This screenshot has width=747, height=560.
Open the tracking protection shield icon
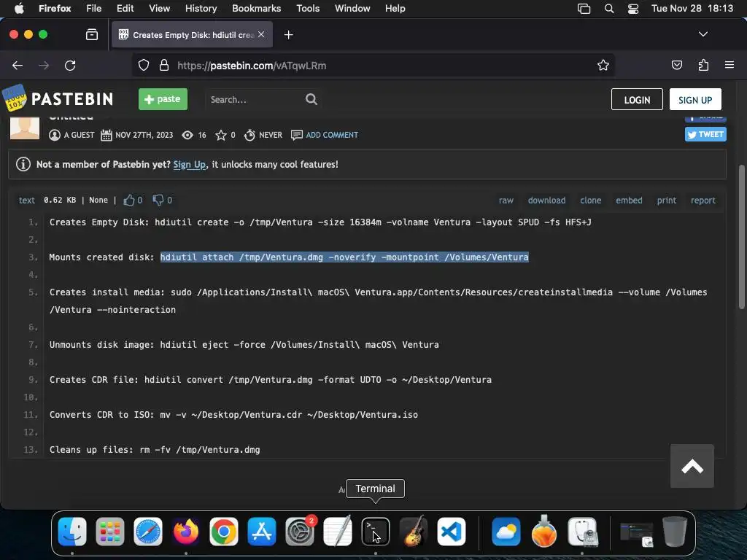(144, 65)
